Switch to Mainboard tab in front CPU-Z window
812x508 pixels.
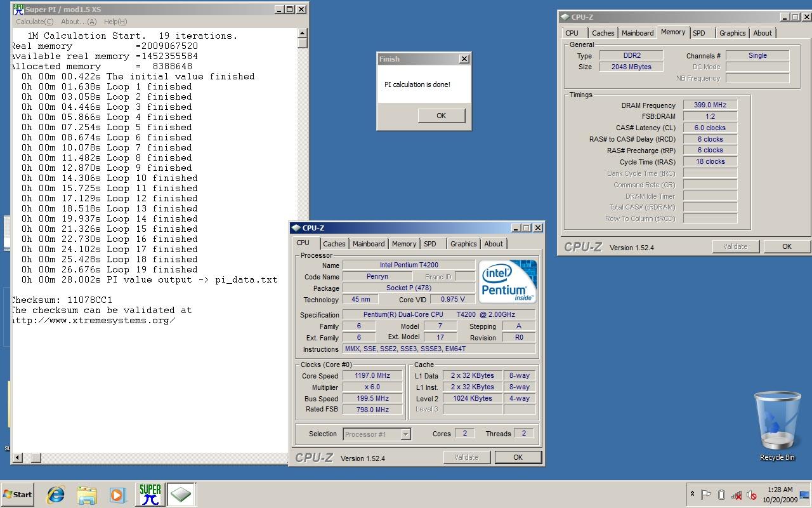369,244
